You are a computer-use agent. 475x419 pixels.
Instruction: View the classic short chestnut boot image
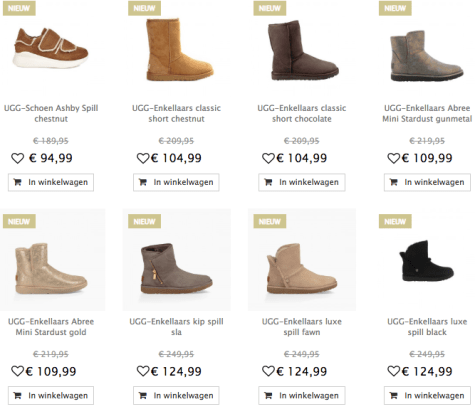click(179, 49)
